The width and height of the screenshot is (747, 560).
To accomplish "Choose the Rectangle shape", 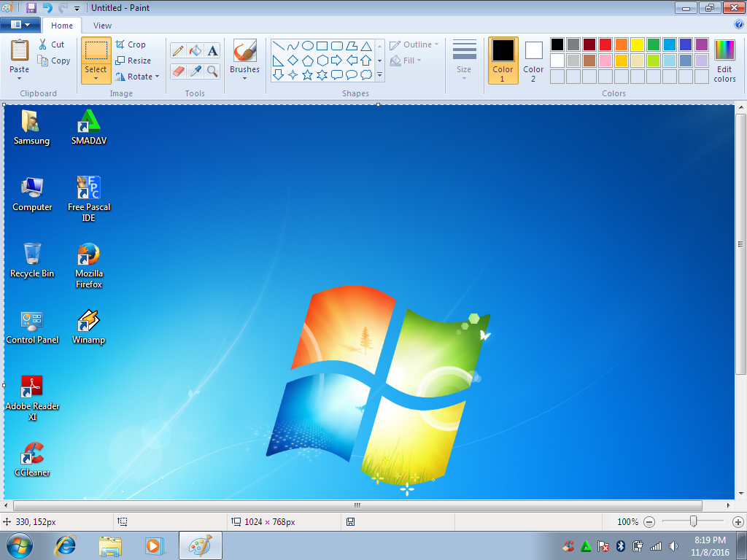I will (322, 46).
